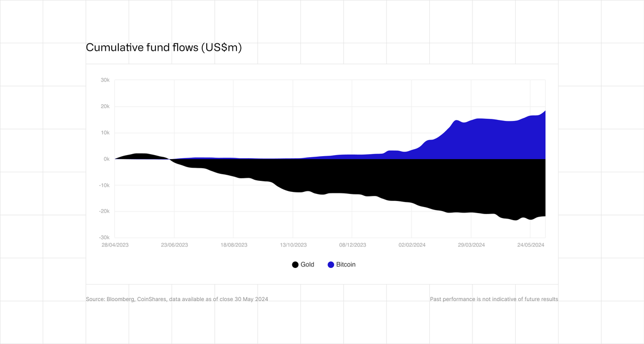The height and width of the screenshot is (344, 644).
Task: Click the -10k y-axis label
Action: pos(104,185)
